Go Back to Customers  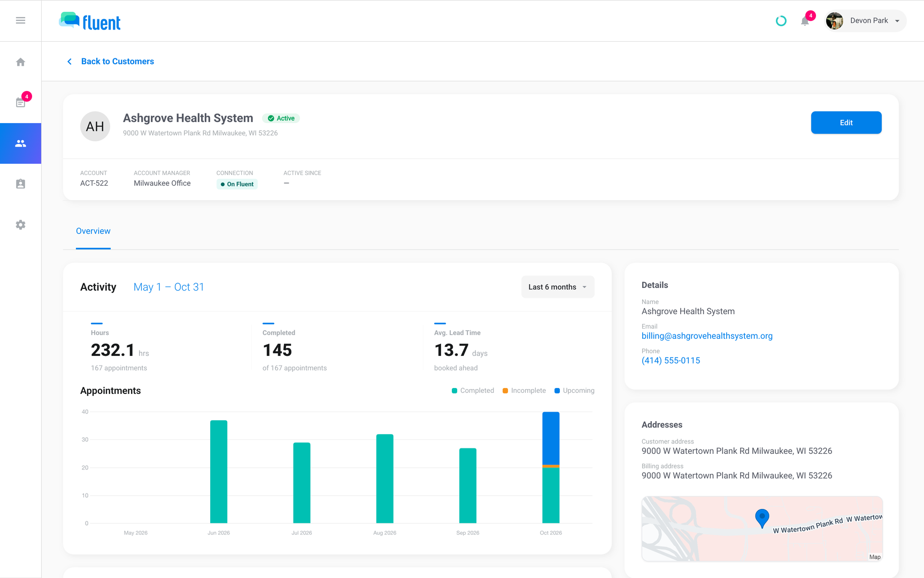[x=118, y=62]
